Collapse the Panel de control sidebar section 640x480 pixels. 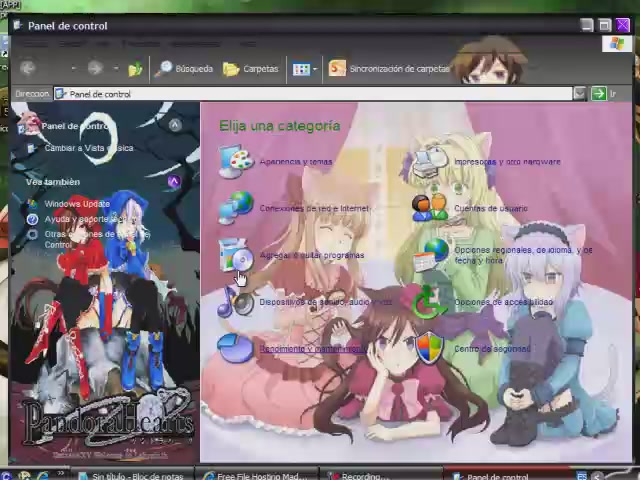(x=175, y=124)
